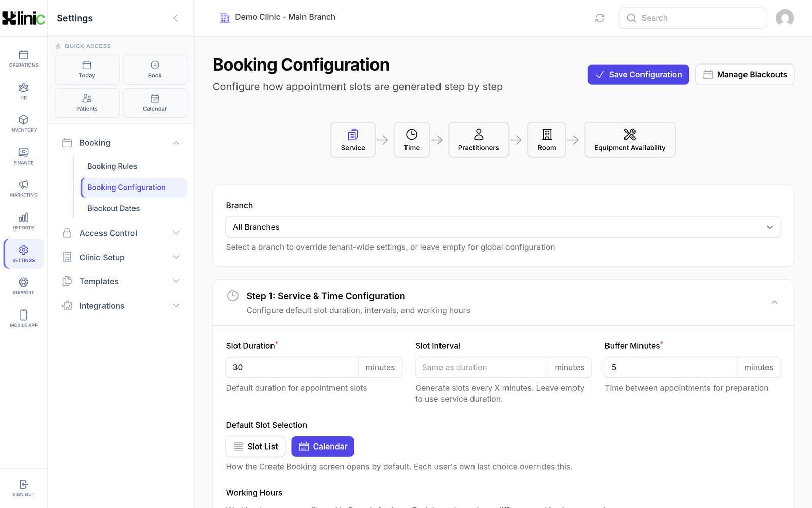Click Manage Blackouts button

point(745,75)
